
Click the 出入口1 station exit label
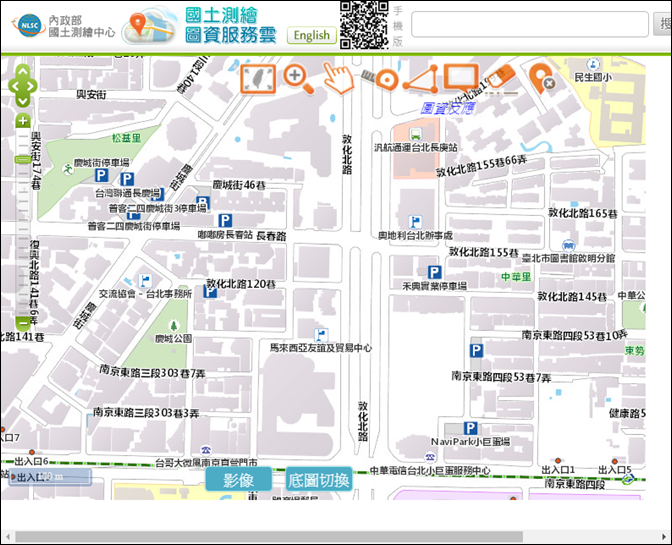[x=558, y=470]
